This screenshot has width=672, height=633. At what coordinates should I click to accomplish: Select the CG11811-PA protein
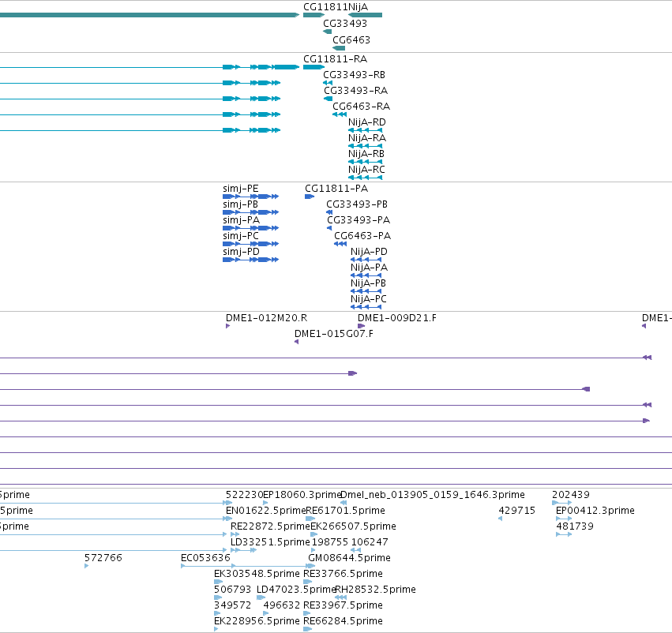coord(310,197)
